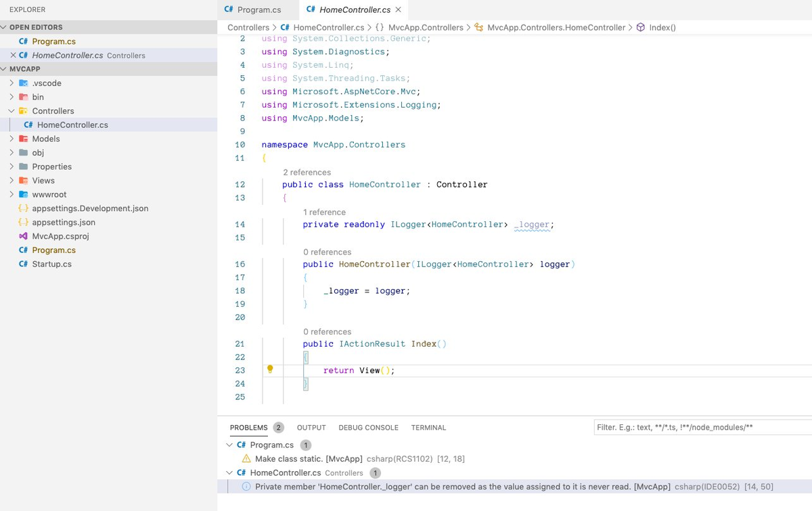Click the problems filter input field
Screen dimensions: 812x511
tap(702, 428)
